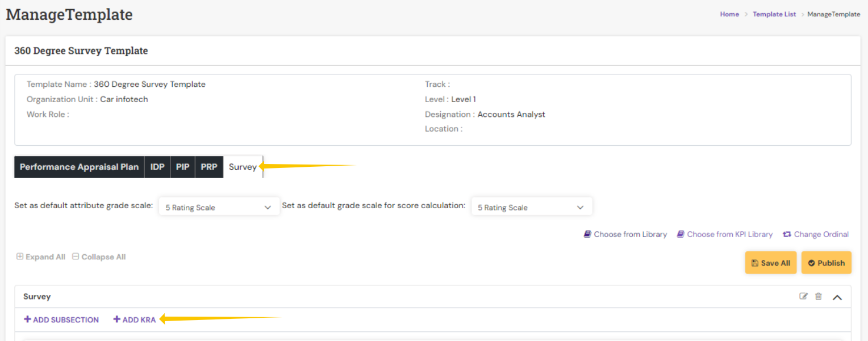
Task: Click Organization Unit value Car infotech
Action: (124, 99)
